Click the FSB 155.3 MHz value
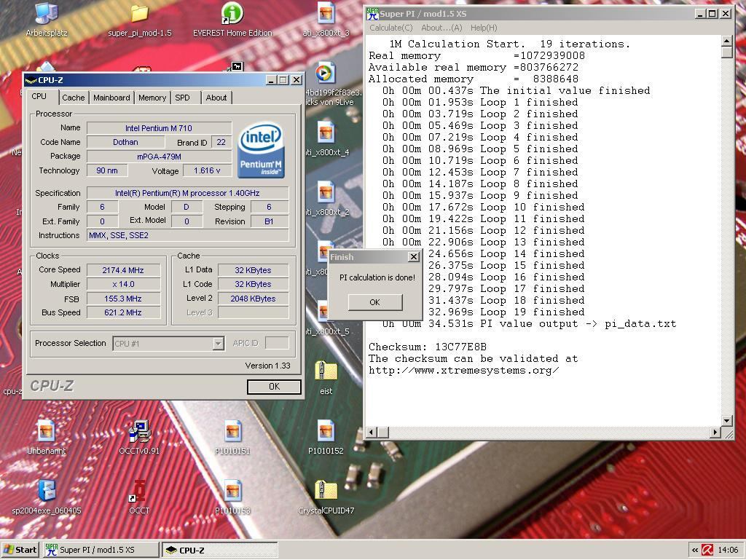 [123, 299]
